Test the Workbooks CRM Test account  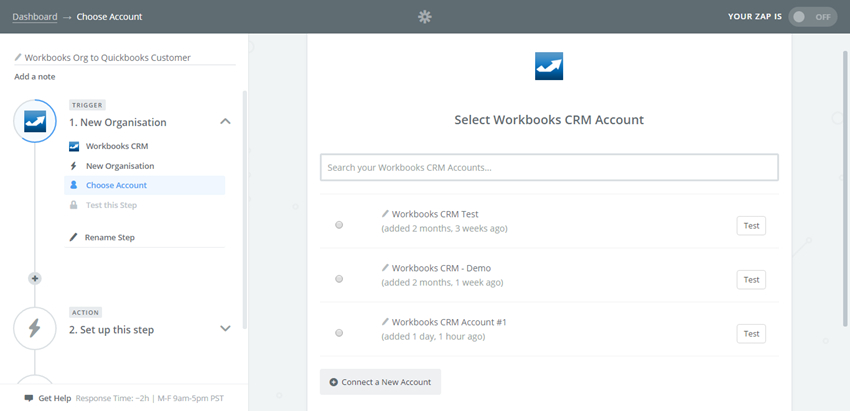point(751,226)
